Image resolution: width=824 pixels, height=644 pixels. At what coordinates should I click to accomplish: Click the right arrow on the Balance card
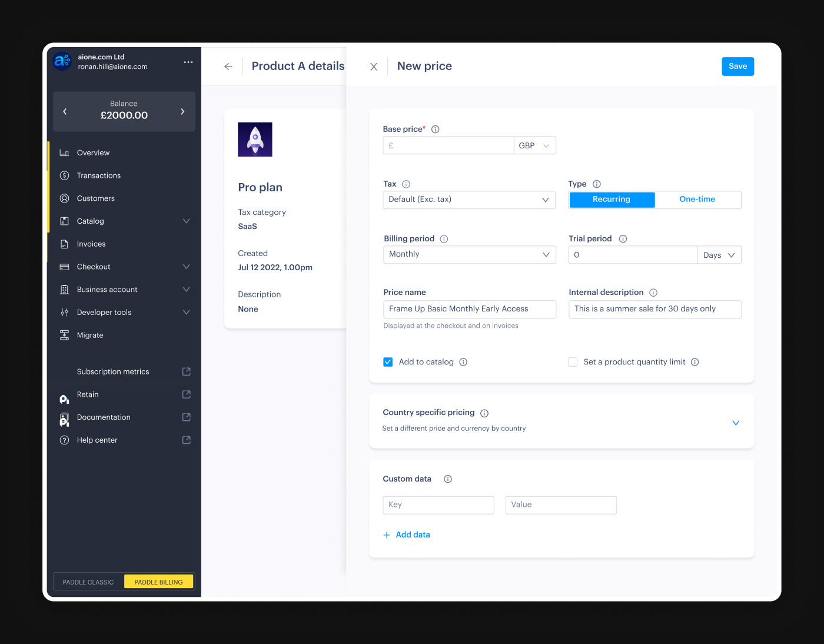tap(184, 111)
